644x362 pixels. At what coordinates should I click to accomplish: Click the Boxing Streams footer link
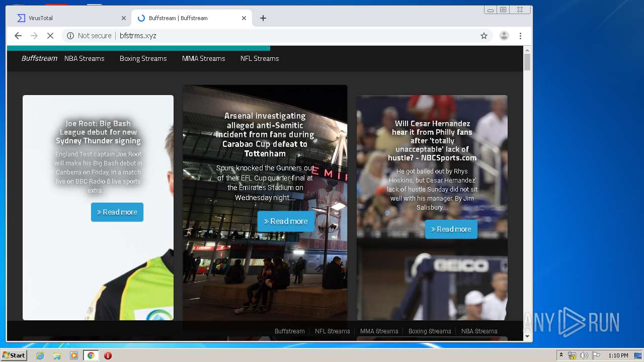430,331
